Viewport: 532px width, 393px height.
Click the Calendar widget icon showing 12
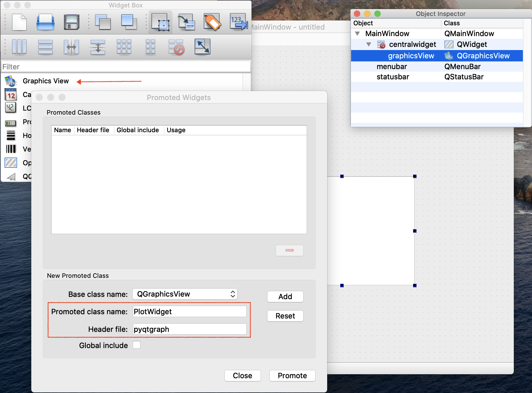point(11,94)
